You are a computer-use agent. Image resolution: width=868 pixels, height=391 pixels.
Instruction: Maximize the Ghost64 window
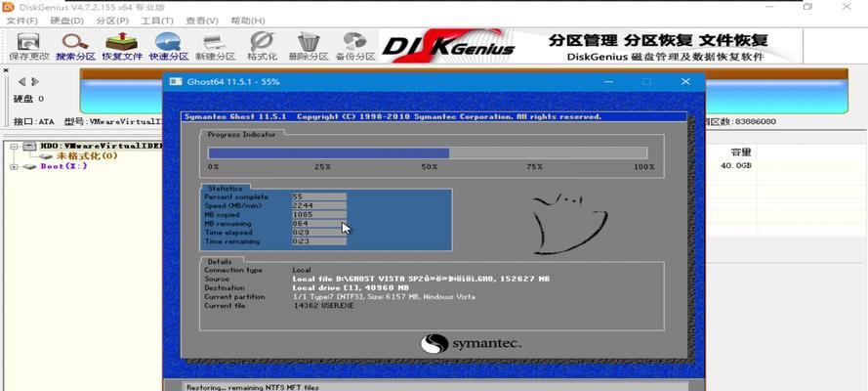[x=646, y=82]
